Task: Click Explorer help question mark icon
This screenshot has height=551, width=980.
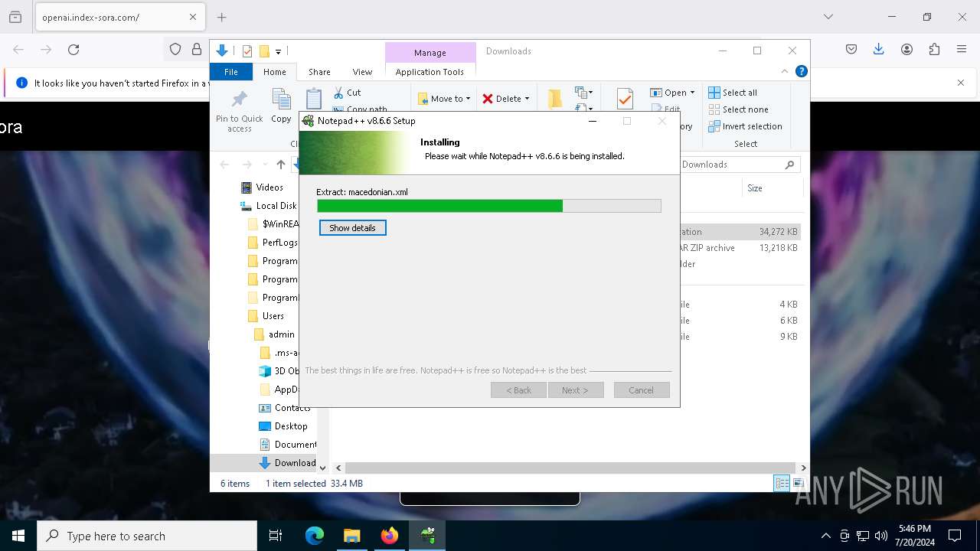Action: click(802, 71)
